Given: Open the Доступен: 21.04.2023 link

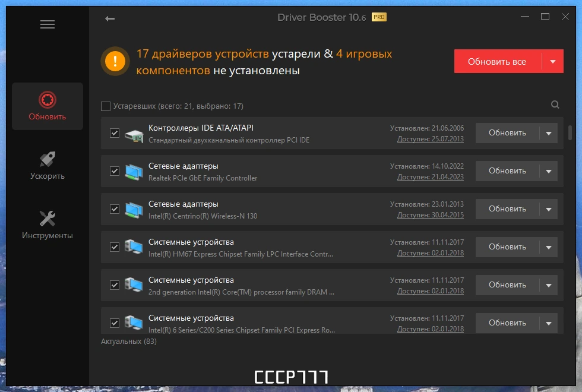Looking at the screenshot, I should pyautogui.click(x=430, y=177).
